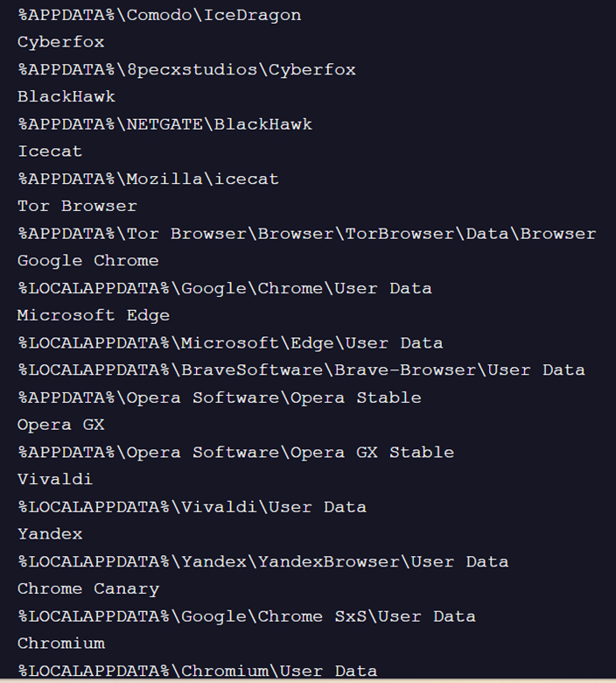Select the Opera GX Stable path line
This screenshot has height=683, width=616.
(x=235, y=452)
